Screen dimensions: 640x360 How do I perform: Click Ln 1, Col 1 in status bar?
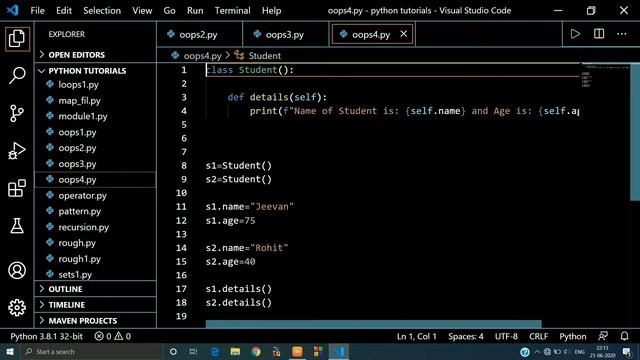(417, 336)
